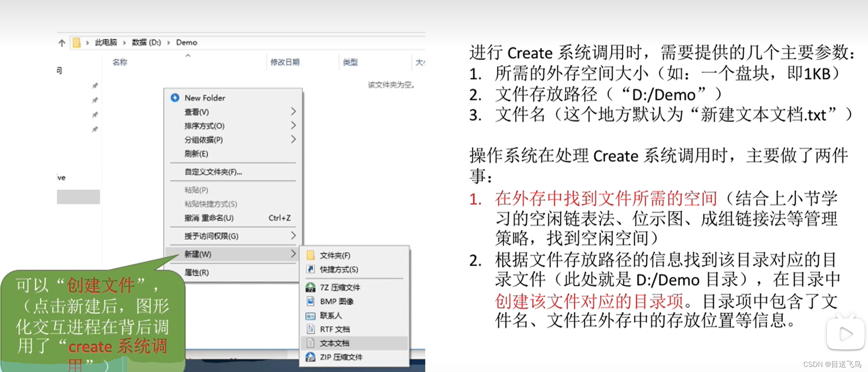Select 7Z 压缩文件 in submenu
868x372 pixels.
(354, 287)
